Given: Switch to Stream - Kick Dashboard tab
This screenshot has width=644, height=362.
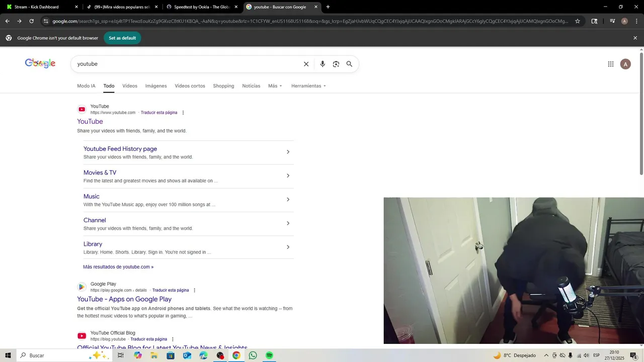Looking at the screenshot, I should pyautogui.click(x=41, y=7).
